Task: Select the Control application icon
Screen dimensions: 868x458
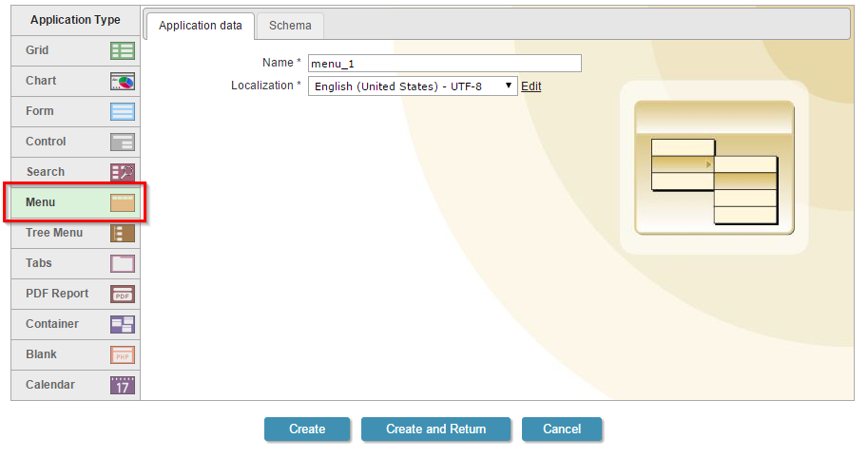Action: tap(122, 142)
